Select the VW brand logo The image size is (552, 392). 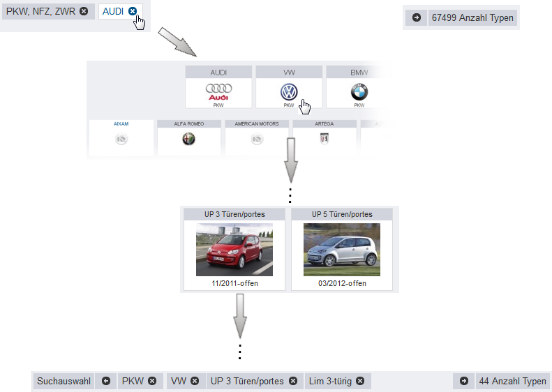[289, 92]
